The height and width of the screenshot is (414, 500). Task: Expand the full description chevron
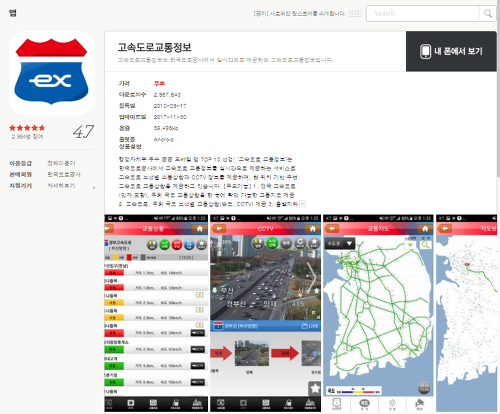(x=302, y=204)
